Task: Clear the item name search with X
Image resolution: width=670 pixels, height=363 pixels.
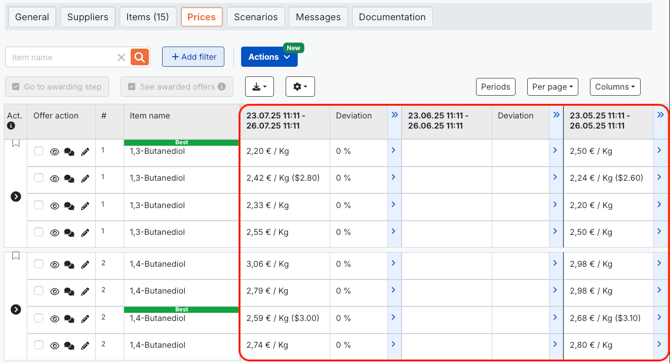Action: click(121, 57)
